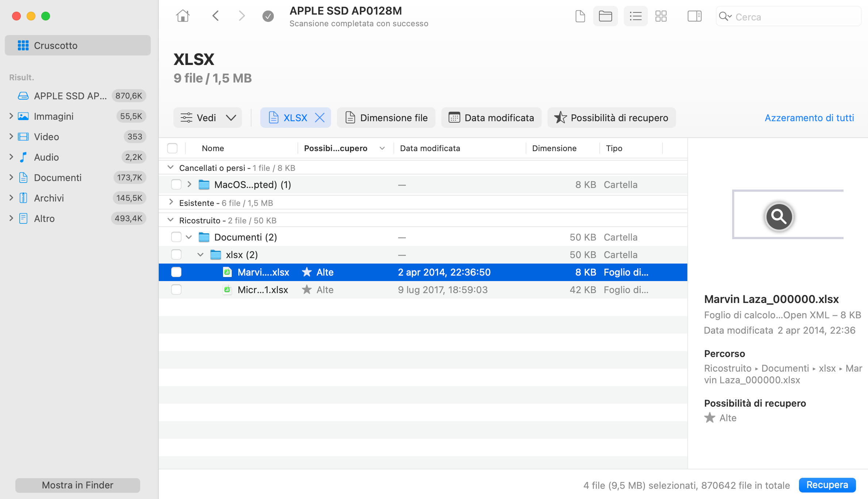Expand Immagini in the sidebar
Image resolution: width=868 pixels, height=499 pixels.
pos(11,116)
